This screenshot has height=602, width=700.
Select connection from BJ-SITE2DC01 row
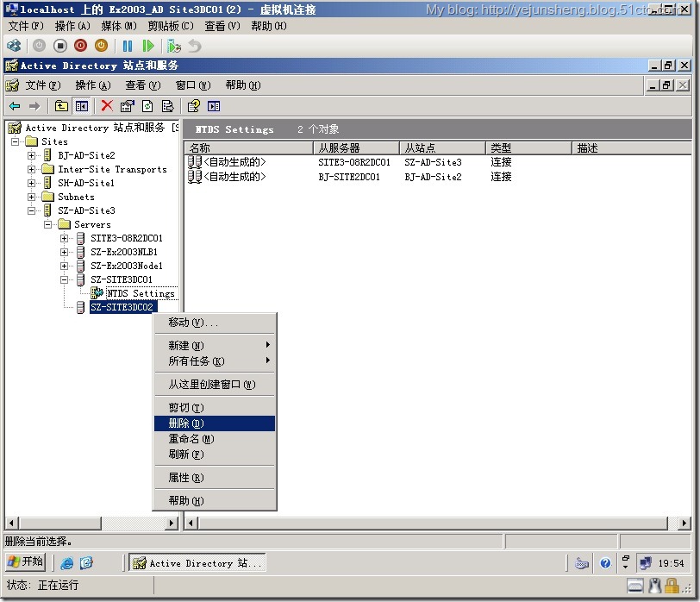tap(349, 177)
